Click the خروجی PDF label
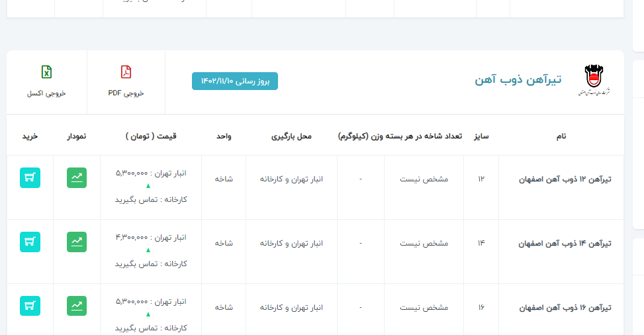Image resolution: width=644 pixels, height=335 pixels. tap(126, 93)
